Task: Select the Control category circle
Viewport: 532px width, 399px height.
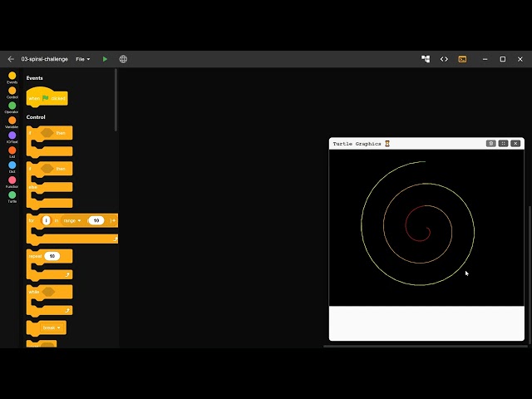Action: tap(12, 91)
